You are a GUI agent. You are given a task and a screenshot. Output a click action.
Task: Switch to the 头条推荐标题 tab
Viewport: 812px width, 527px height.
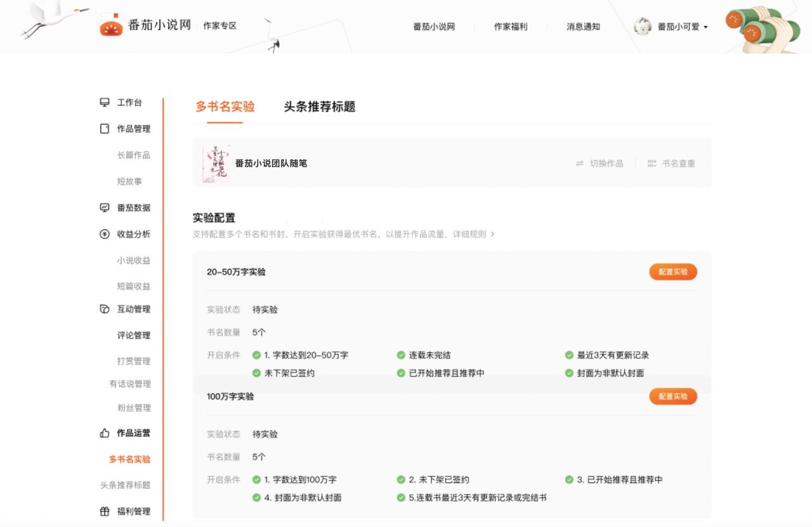(319, 107)
